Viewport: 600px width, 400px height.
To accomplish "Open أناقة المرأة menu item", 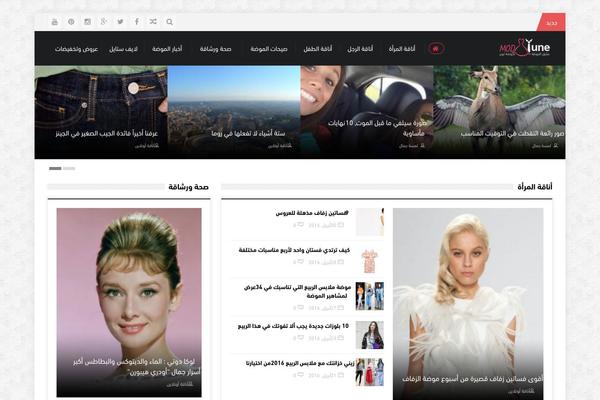I will coord(402,49).
